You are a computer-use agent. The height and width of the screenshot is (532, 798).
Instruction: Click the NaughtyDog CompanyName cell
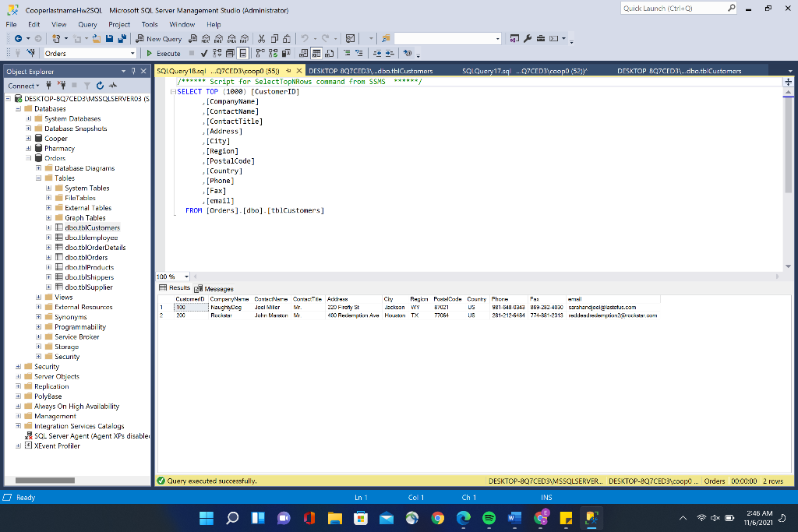231,307
